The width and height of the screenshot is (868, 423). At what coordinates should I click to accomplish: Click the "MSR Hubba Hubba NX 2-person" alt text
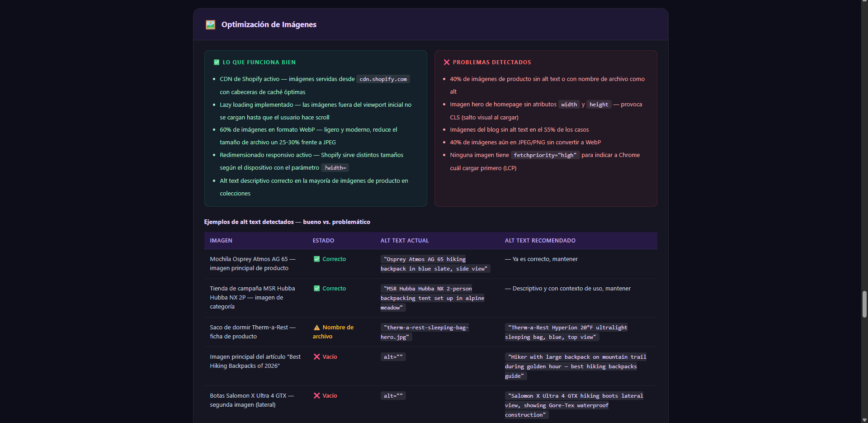[x=433, y=298]
